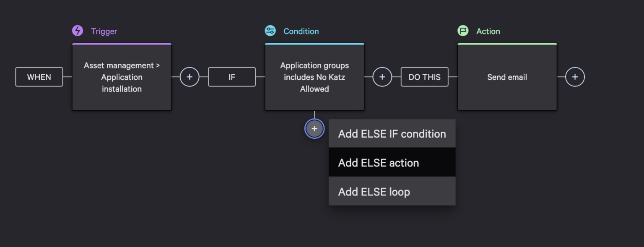The width and height of the screenshot is (644, 247).
Task: Click the purple accent bar atop the Trigger node
Action: (x=122, y=44)
